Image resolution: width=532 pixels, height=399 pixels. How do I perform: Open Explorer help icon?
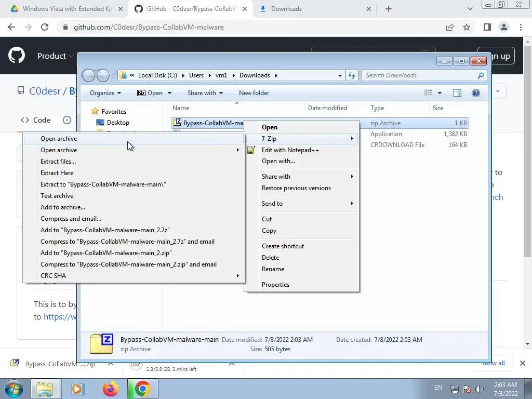point(476,93)
